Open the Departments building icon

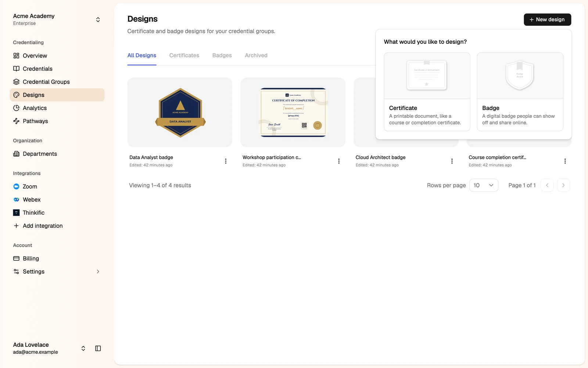pyautogui.click(x=16, y=154)
